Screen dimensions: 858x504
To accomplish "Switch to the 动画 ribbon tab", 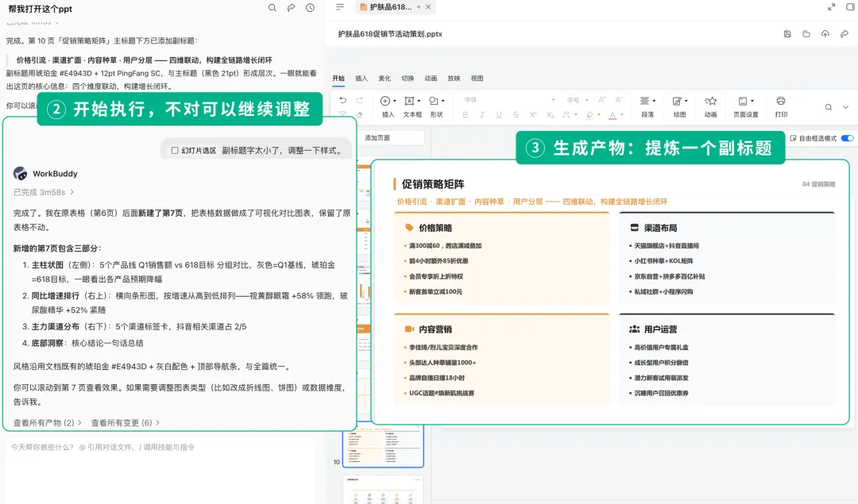I will pos(431,78).
